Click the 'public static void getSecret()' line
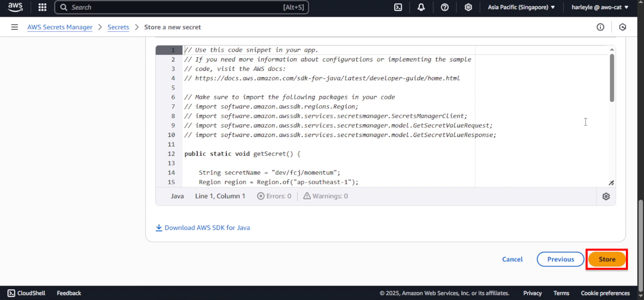 click(242, 154)
